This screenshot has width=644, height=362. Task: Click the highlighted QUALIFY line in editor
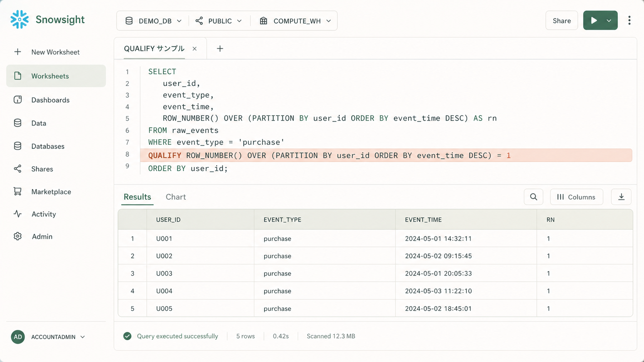click(x=386, y=155)
